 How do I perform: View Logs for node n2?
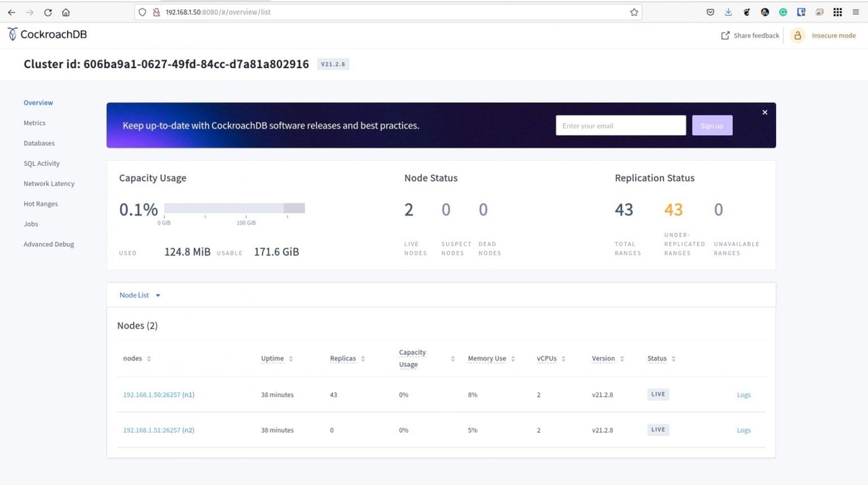pos(744,430)
